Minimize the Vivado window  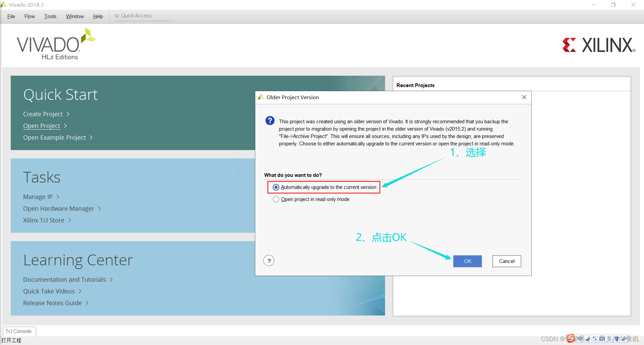click(x=594, y=5)
